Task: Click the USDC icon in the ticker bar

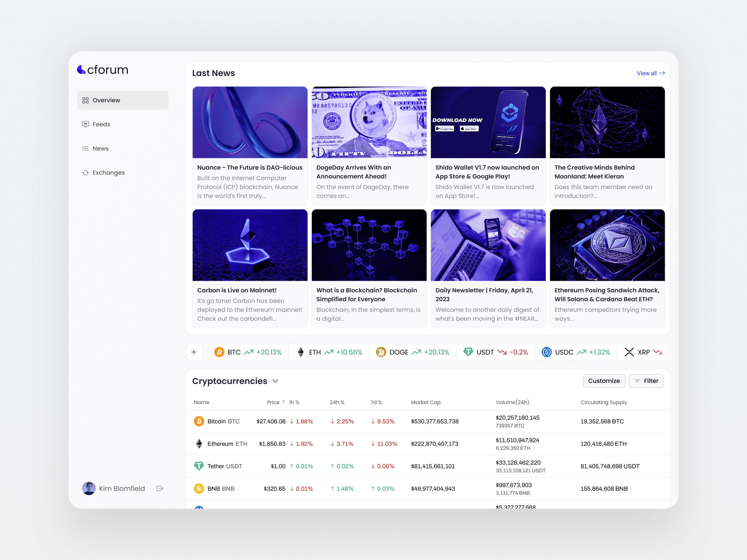Action: [x=546, y=352]
